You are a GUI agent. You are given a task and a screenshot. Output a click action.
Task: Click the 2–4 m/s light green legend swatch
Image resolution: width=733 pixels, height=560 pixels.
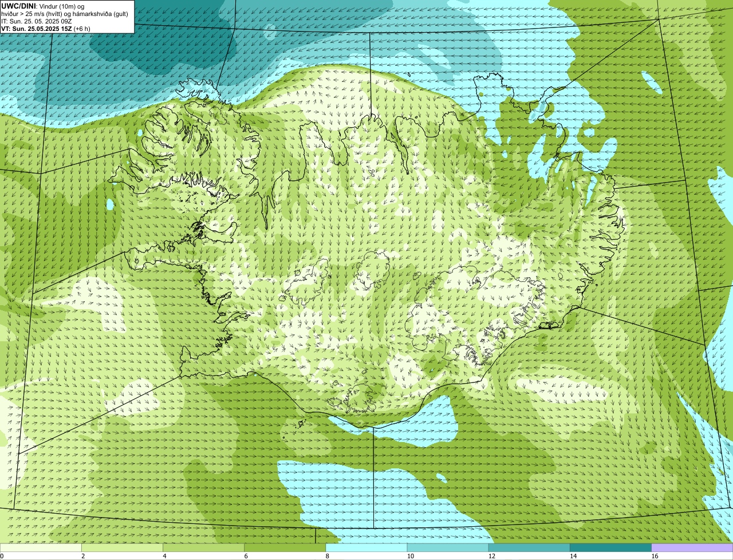(x=122, y=547)
